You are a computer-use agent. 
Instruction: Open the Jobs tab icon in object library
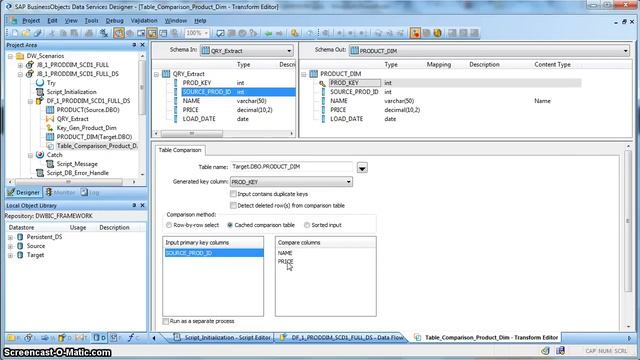pyautogui.click(x=29, y=338)
